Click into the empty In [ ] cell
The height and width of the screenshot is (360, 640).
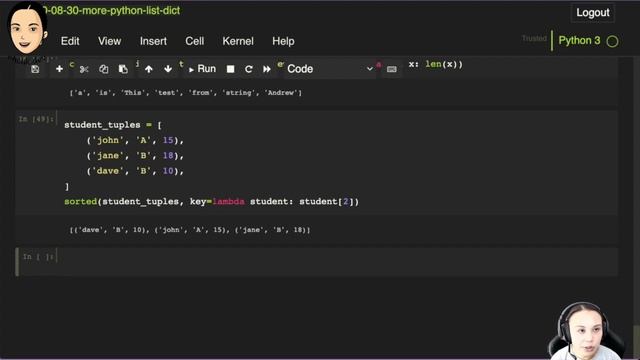(x=337, y=261)
